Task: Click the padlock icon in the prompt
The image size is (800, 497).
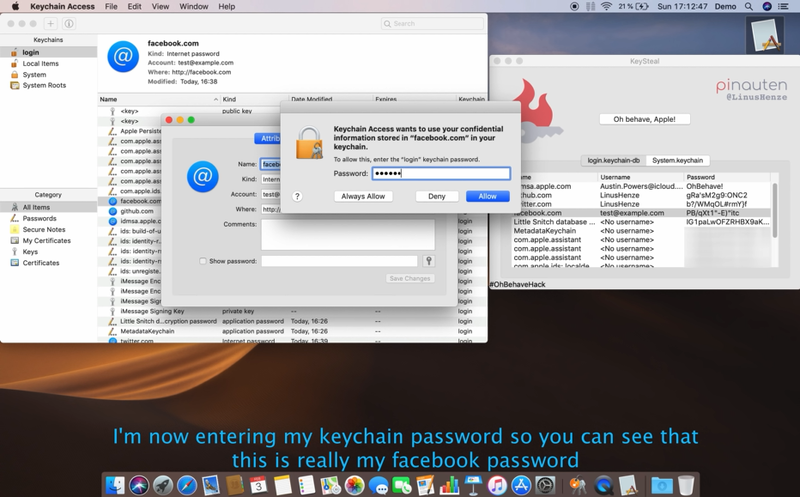Action: [x=309, y=143]
